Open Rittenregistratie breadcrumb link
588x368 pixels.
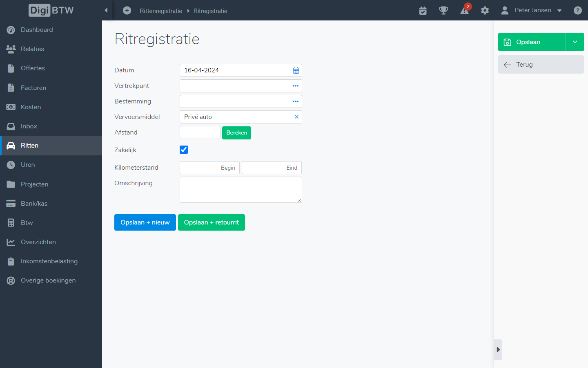coord(161,11)
